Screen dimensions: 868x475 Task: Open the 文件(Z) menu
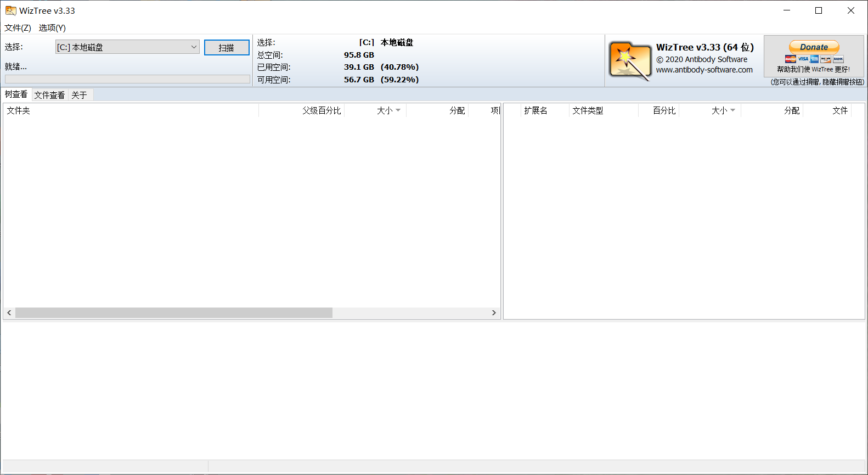[18, 27]
